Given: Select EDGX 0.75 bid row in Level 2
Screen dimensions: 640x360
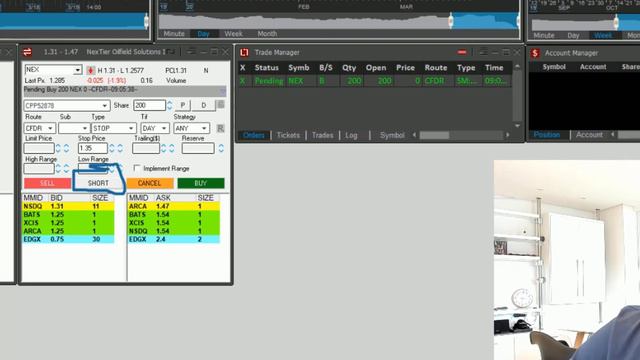Looking at the screenshot, I should (x=68, y=239).
